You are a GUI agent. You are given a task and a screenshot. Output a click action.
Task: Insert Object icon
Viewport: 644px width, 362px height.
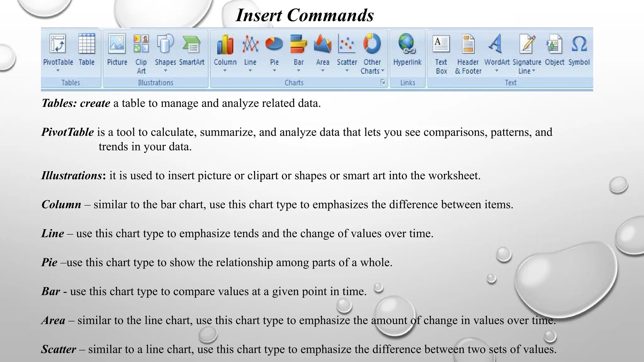[x=554, y=44]
